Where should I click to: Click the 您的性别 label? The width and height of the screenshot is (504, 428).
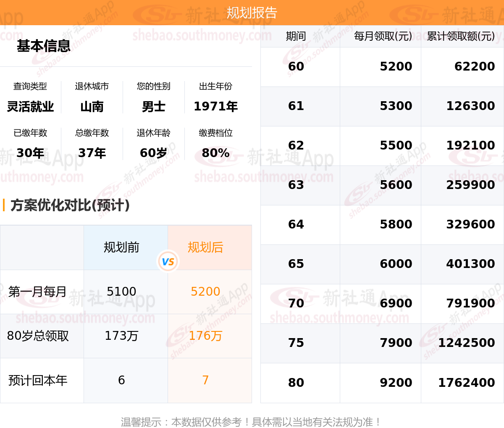154,86
